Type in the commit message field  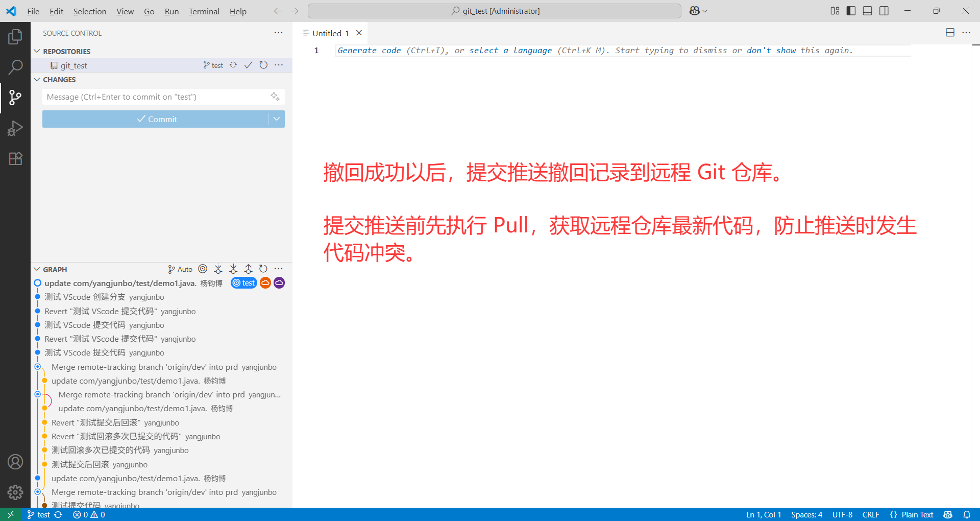(x=153, y=97)
